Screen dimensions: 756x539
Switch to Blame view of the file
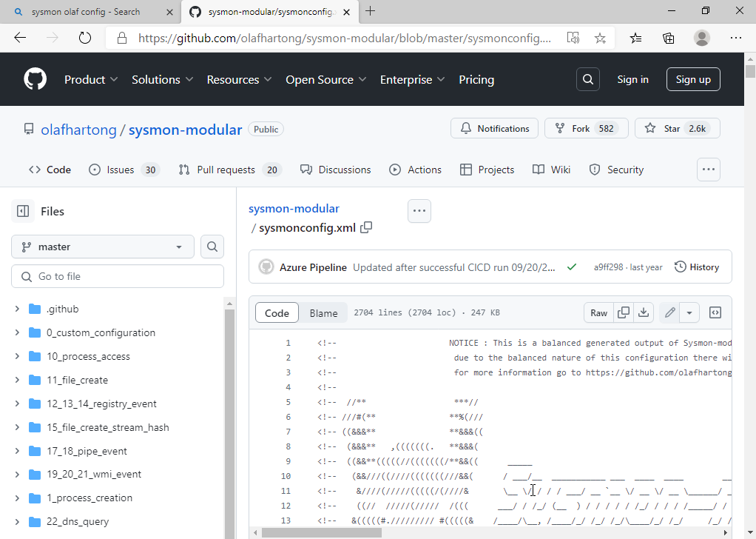[323, 312]
